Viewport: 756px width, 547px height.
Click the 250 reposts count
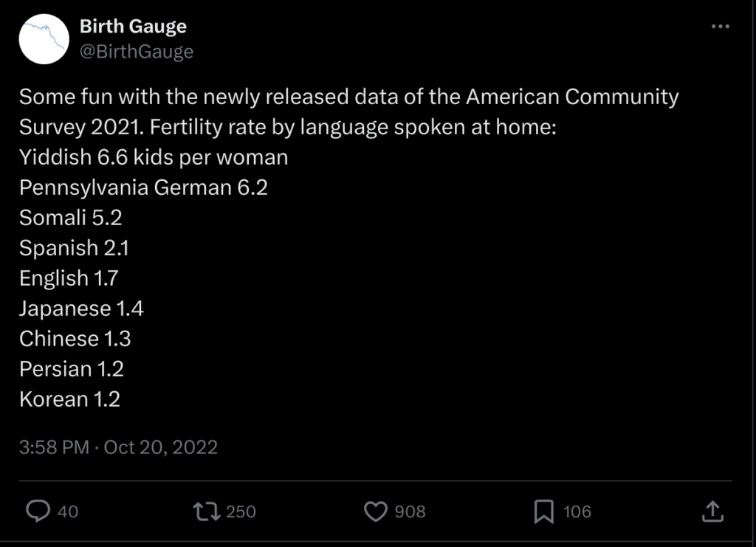coord(241,511)
